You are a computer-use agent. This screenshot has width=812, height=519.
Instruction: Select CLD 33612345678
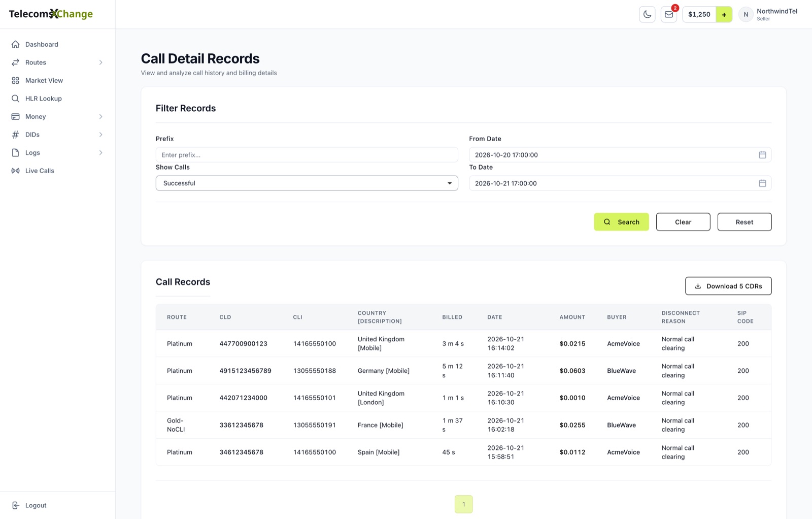tap(241, 425)
